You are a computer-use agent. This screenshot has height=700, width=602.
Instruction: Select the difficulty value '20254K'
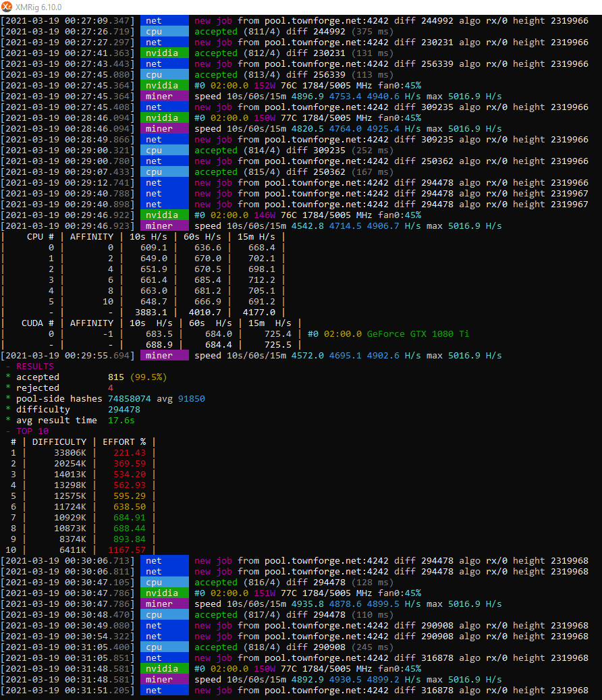(x=70, y=463)
